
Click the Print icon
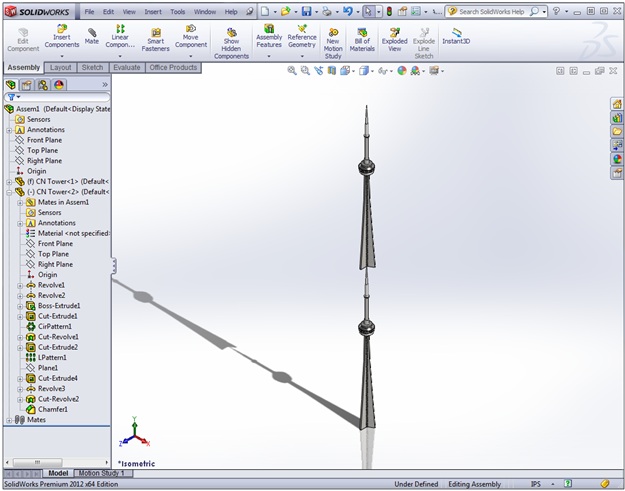click(327, 12)
